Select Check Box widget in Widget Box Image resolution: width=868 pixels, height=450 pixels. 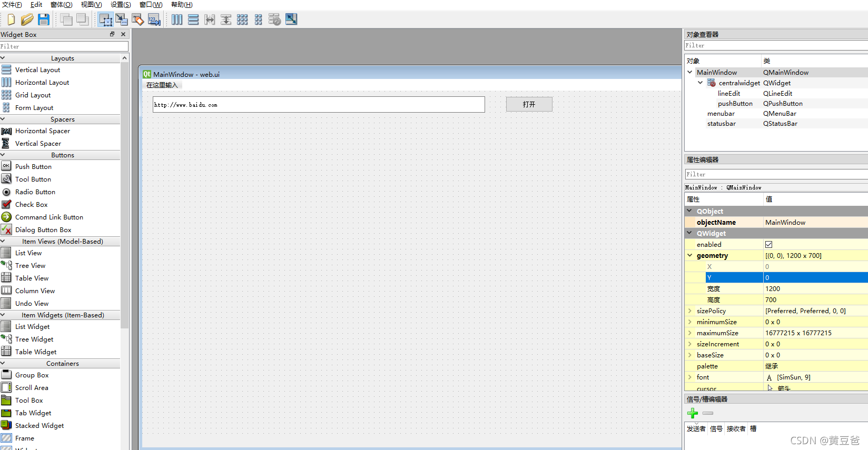(x=31, y=204)
